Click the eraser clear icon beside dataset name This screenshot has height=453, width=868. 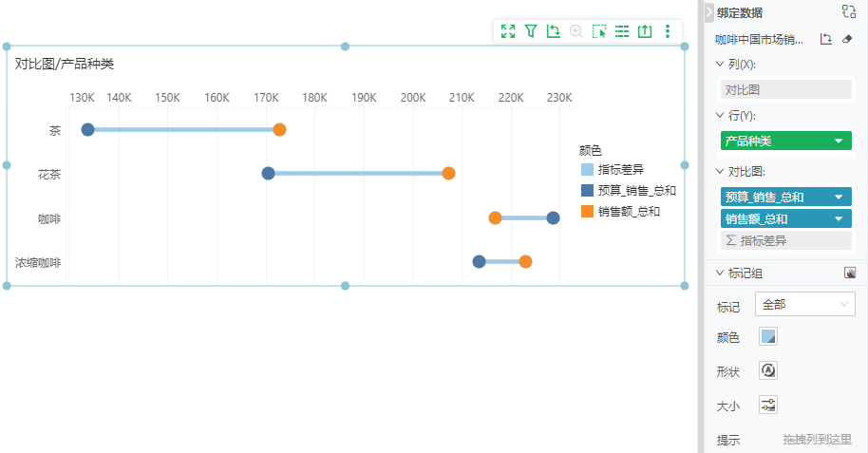coord(848,40)
